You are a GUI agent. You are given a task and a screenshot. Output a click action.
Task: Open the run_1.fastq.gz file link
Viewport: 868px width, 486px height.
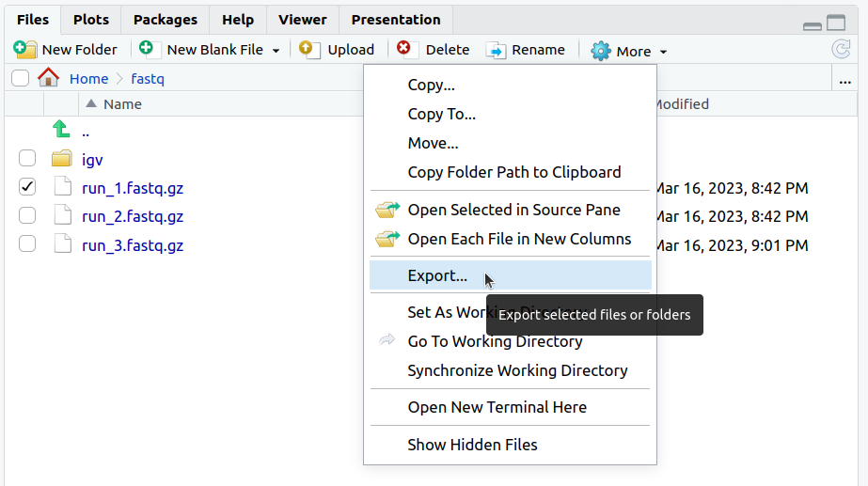click(133, 188)
